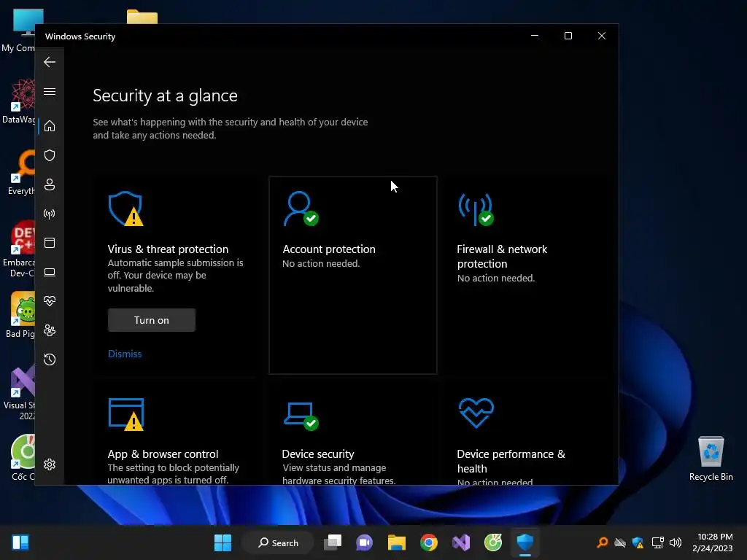Open Device security heading
Viewport: 747px width, 560px height.
pos(318,454)
